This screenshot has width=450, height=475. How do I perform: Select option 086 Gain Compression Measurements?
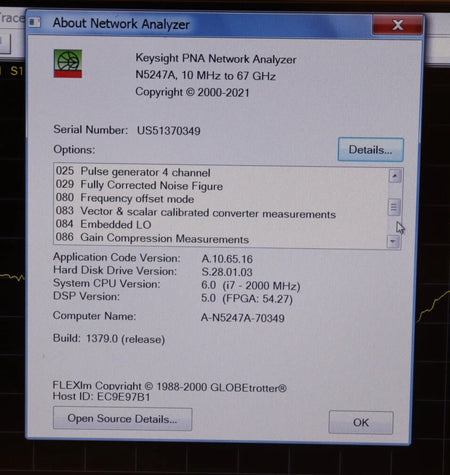[152, 238]
